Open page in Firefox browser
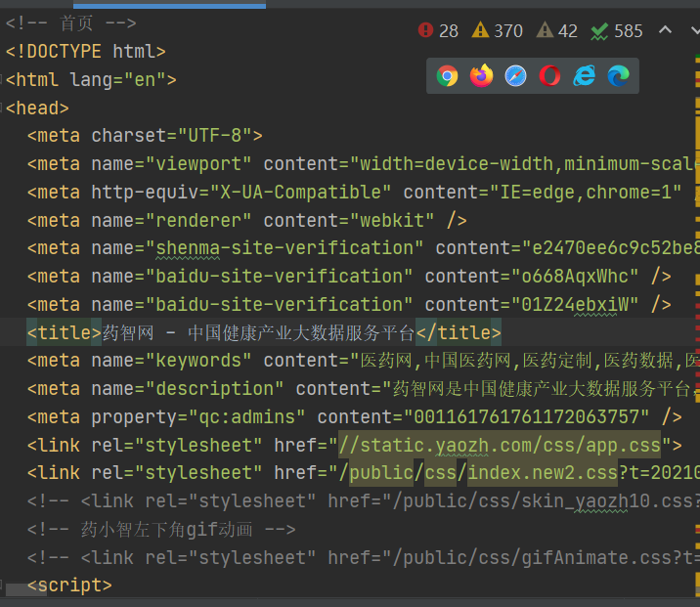 coord(481,76)
